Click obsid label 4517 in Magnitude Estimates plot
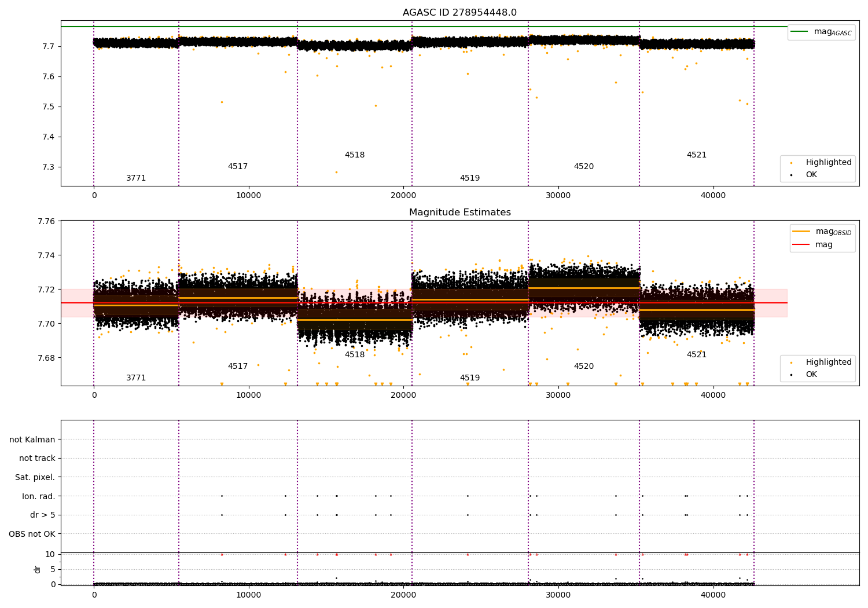Viewport: 868px width, 608px height. (x=238, y=366)
